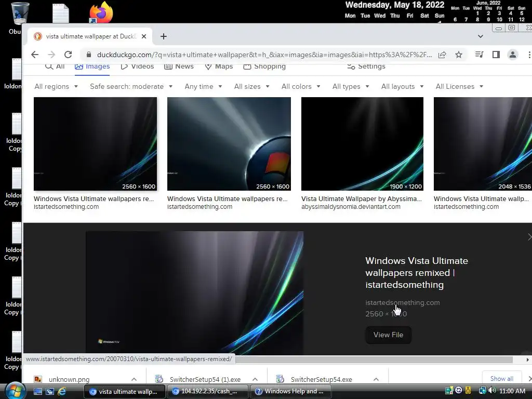Open the Maps search tab
Image resolution: width=532 pixels, height=399 pixels.
coord(219,66)
